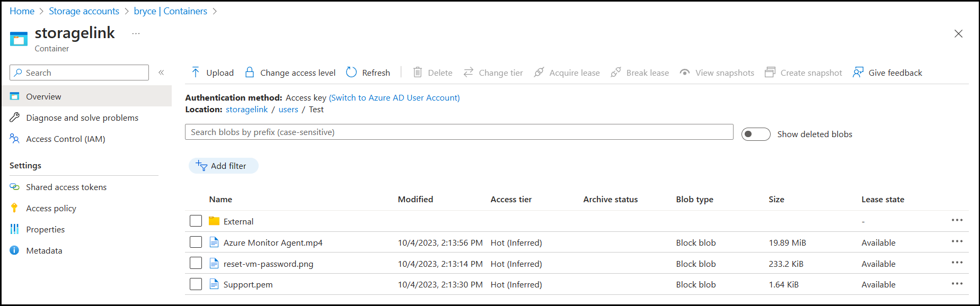Check the Support.pem checkbox
Viewport: 980px width, 306px height.
click(196, 284)
